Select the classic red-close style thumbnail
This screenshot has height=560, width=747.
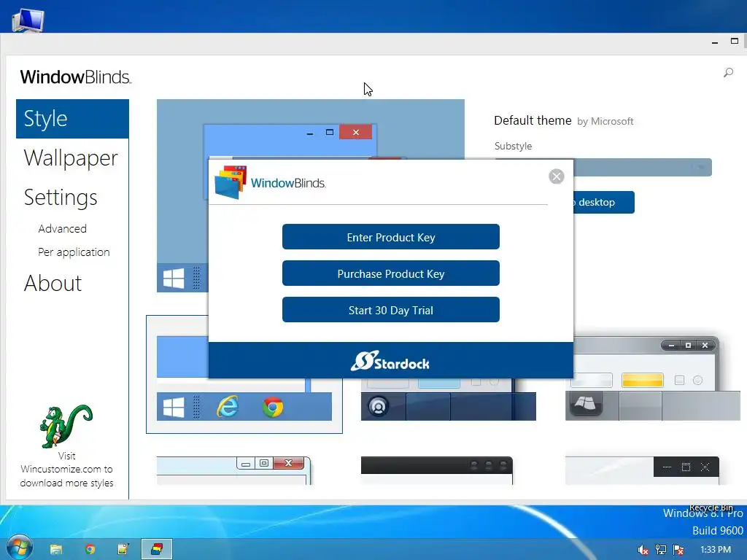(x=234, y=470)
